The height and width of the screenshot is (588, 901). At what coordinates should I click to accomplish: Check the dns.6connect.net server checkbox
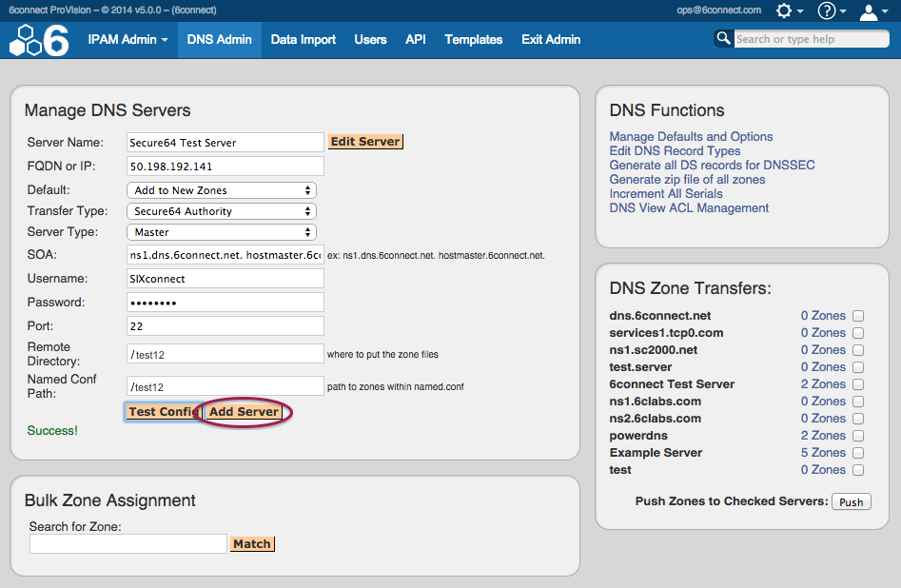(x=858, y=316)
